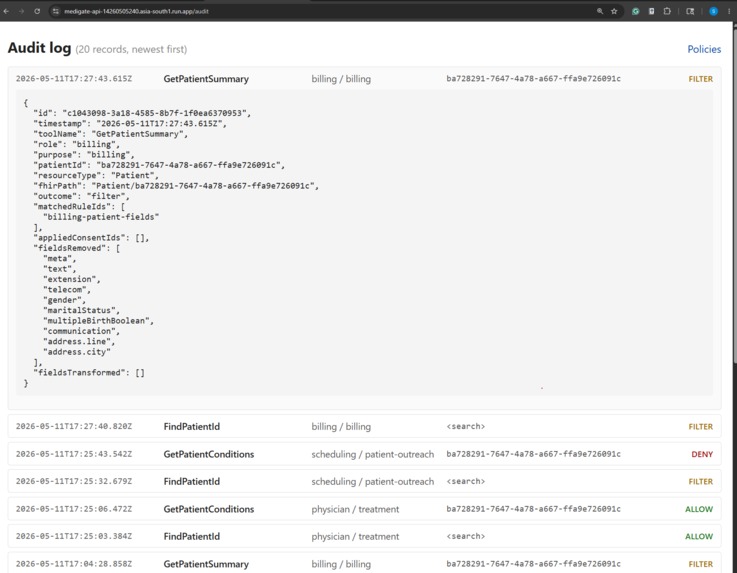Open the Chrome three-dot menu
The width and height of the screenshot is (737, 573).
pos(729,11)
